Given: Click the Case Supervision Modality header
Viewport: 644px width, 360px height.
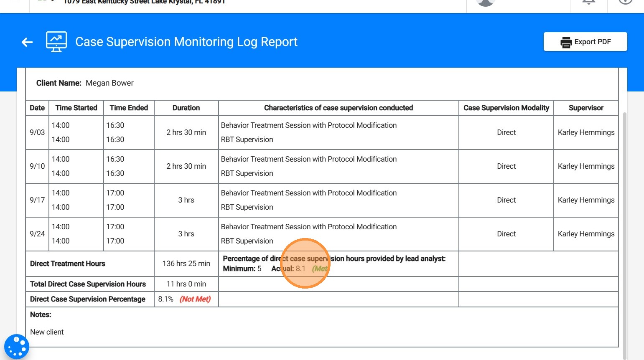Looking at the screenshot, I should [x=506, y=108].
